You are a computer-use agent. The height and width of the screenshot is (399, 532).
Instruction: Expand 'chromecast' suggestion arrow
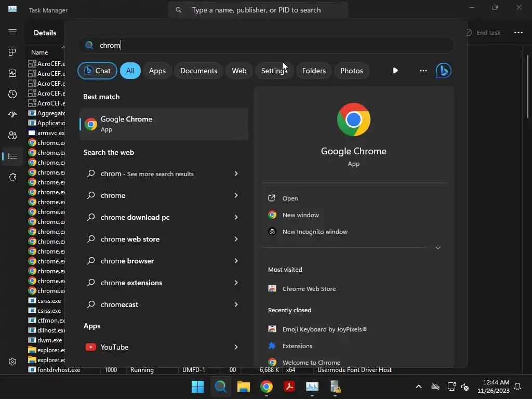pos(236,304)
